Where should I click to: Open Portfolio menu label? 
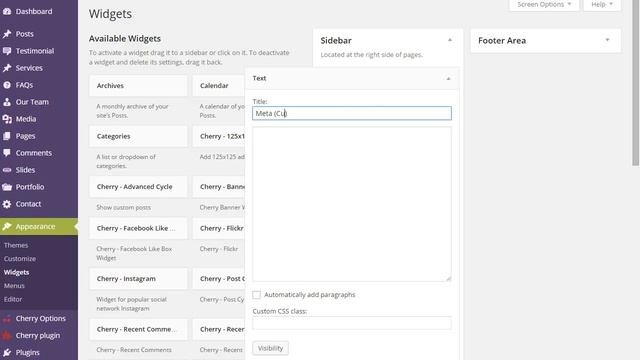(x=30, y=187)
